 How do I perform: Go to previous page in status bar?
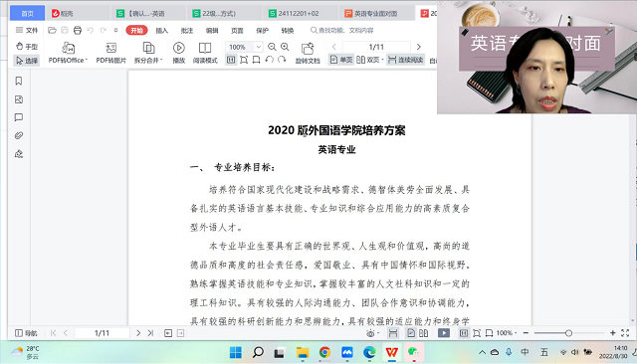coord(66,333)
